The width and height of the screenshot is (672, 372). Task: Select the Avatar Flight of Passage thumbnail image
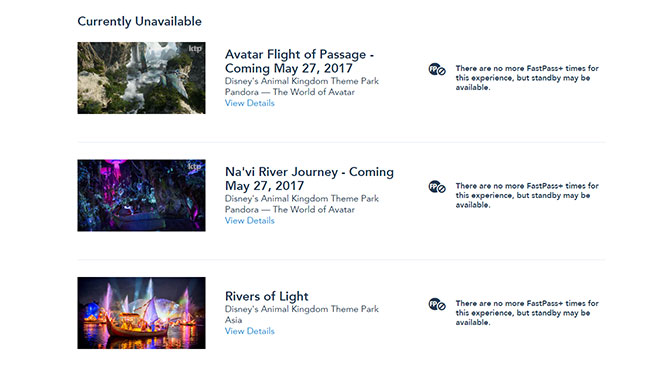tap(141, 78)
